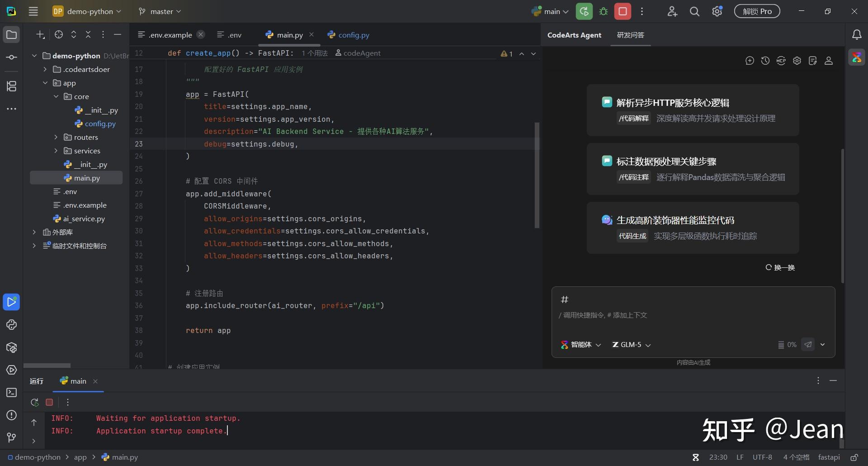The height and width of the screenshot is (466, 868).
Task: Open more run actions in the top toolbar
Action: [x=642, y=11]
